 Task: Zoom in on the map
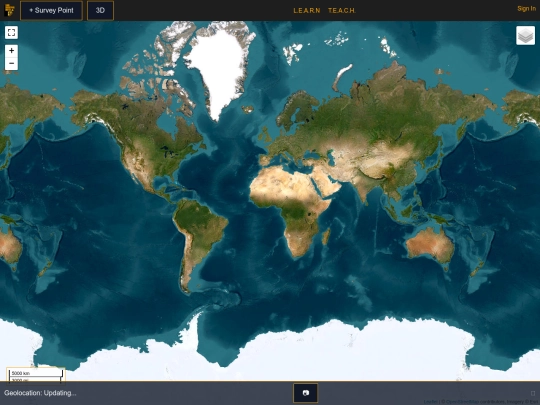point(11,51)
